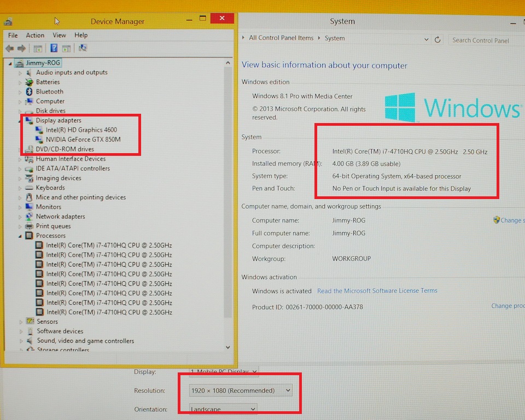
Task: Click the Change settings link
Action: tap(512, 220)
